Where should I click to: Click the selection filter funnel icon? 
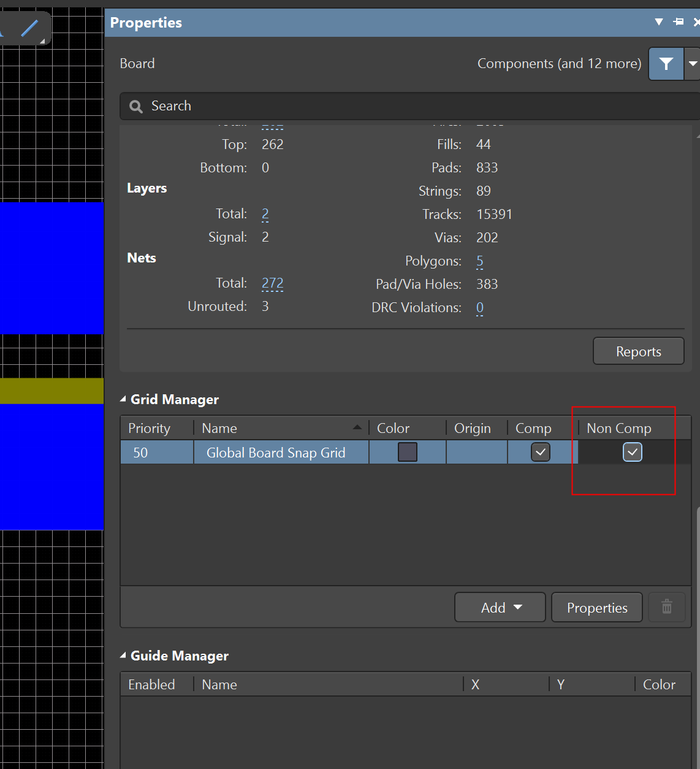click(666, 64)
